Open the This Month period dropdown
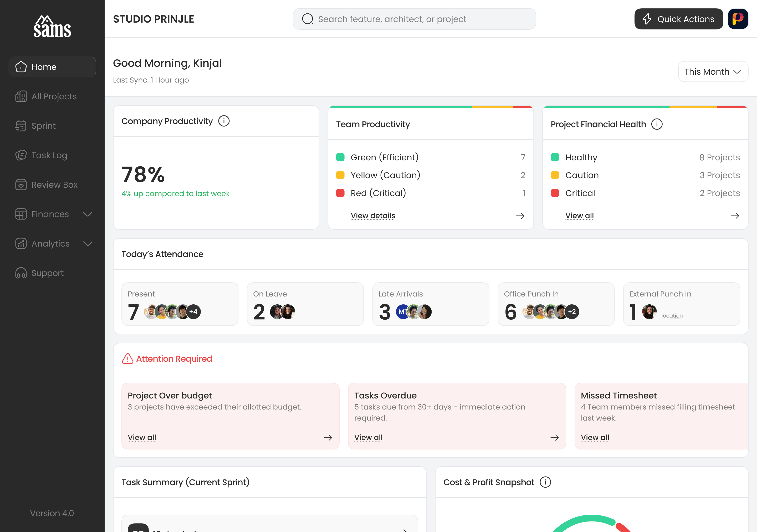Image resolution: width=757 pixels, height=532 pixels. click(713, 71)
